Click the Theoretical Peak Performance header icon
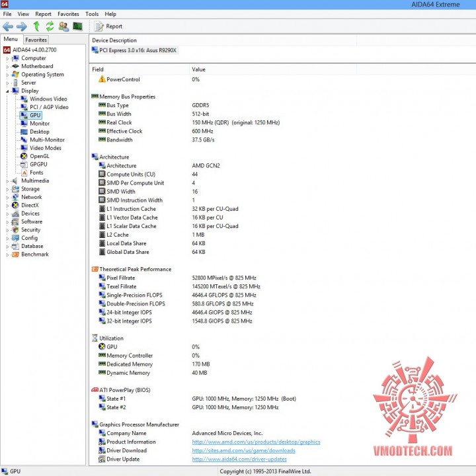476x476 pixels. pyautogui.click(x=95, y=269)
